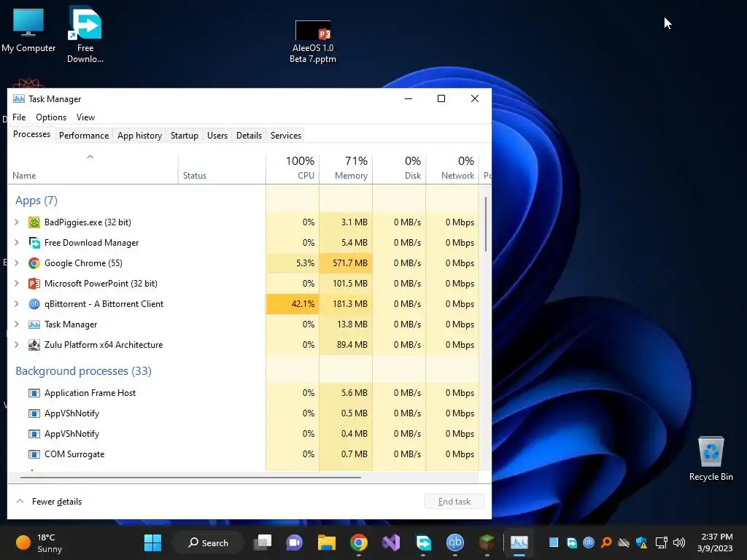The image size is (747, 560).
Task: Click the Windows Security tray icon
Action: coord(642,542)
